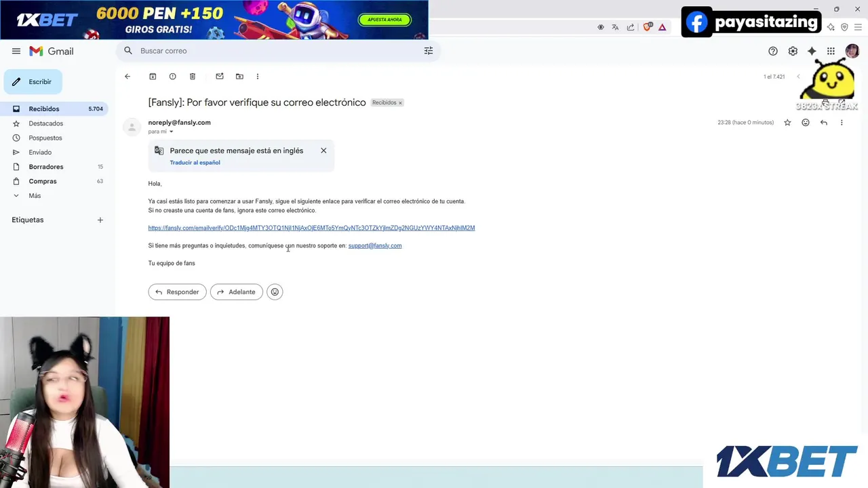The image size is (868, 488).
Task: Click the email subject heading
Action: tap(257, 102)
